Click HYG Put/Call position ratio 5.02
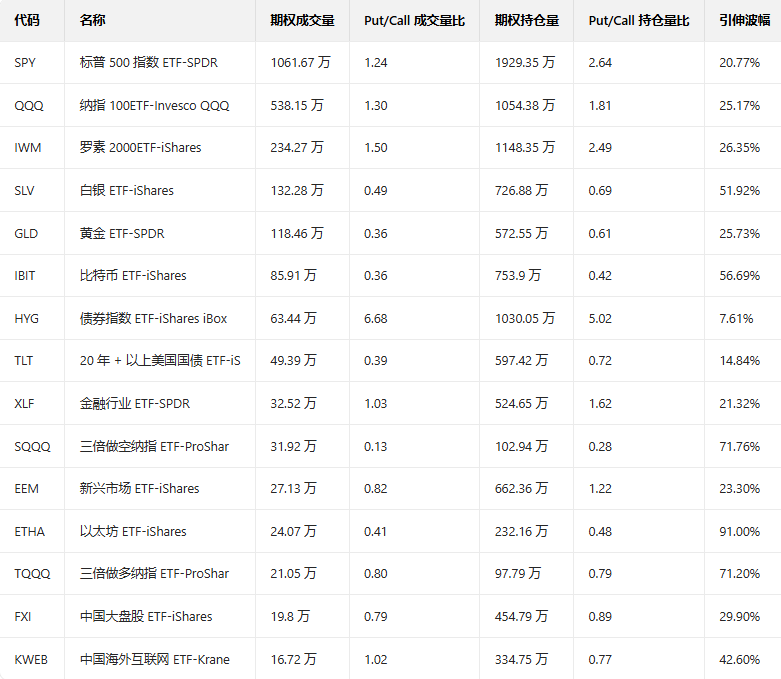The width and height of the screenshot is (781, 679). 600,319
